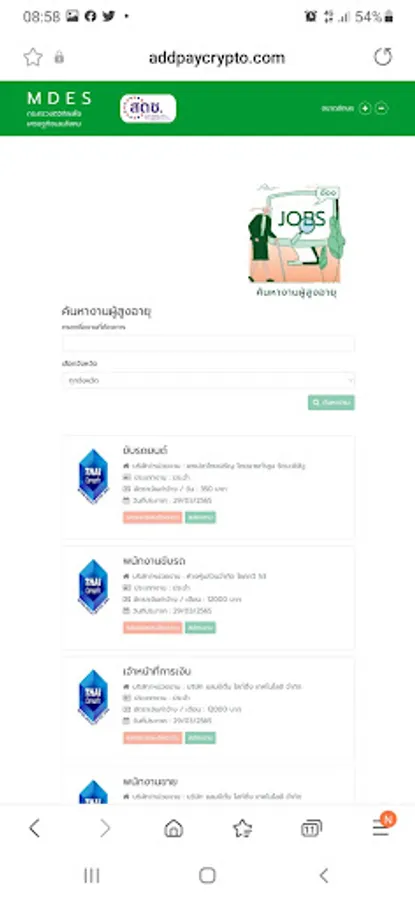Open the browser home page
415x900 pixels.
(173, 828)
